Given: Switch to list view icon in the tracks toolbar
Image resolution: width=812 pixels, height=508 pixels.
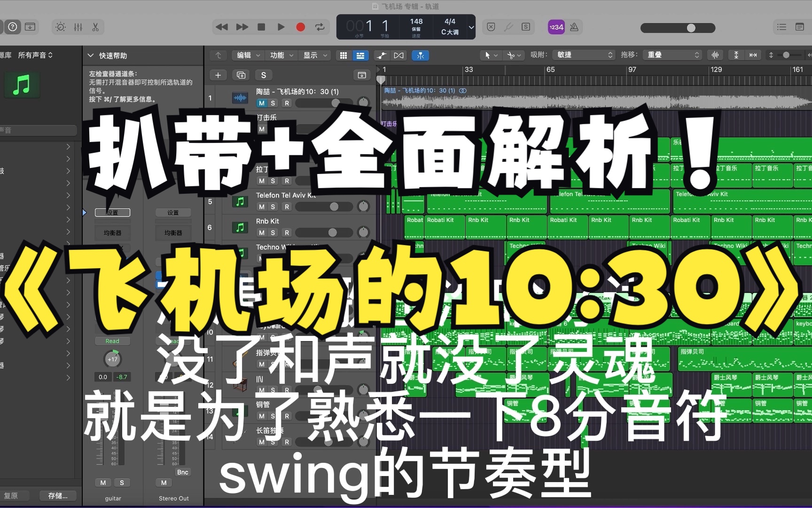Looking at the screenshot, I should 360,56.
